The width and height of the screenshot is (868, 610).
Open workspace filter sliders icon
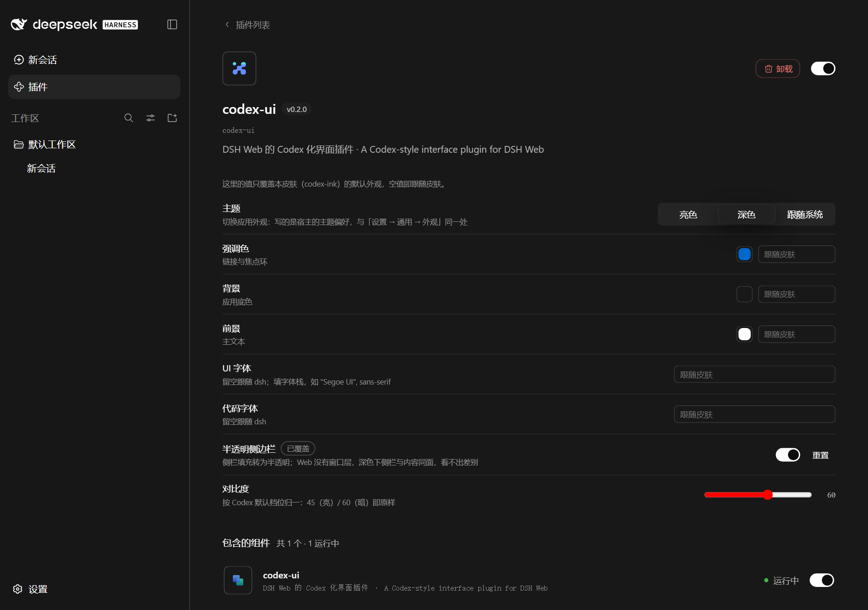[x=151, y=118]
